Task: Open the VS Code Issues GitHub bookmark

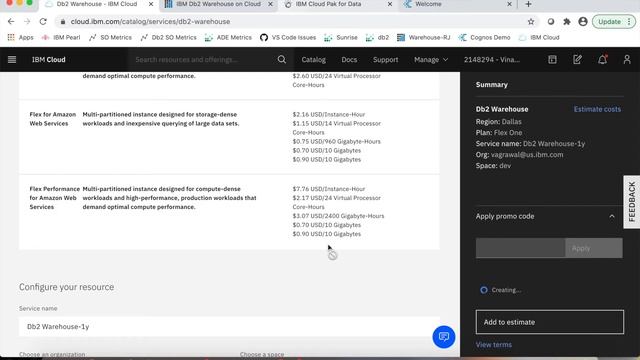Action: click(x=288, y=38)
